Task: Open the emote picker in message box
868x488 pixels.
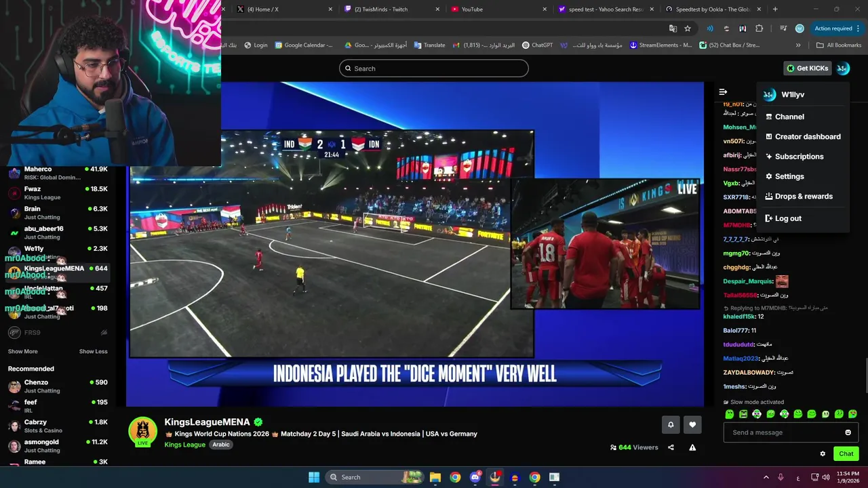Action: [x=848, y=432]
